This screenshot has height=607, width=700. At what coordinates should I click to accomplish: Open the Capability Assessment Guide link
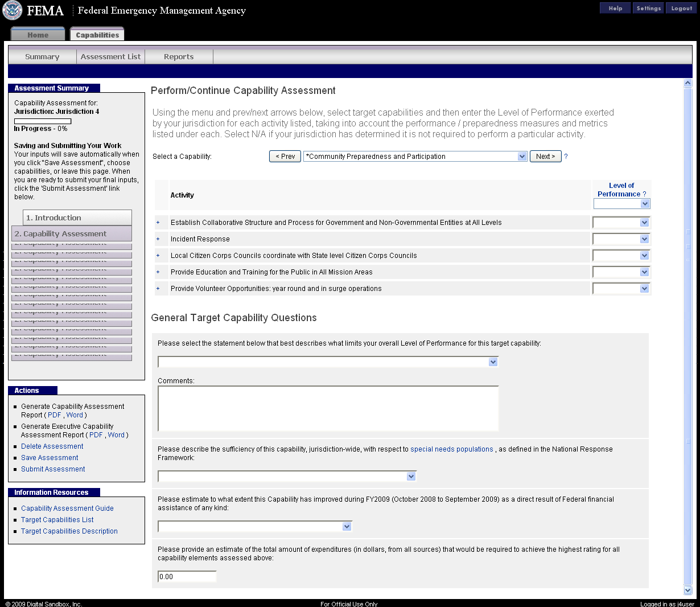(x=67, y=508)
